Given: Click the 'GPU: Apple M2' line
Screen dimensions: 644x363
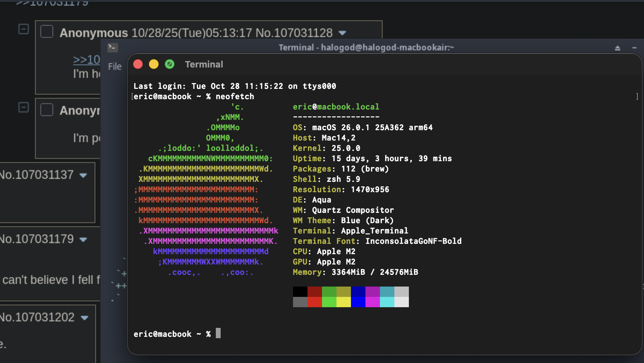Looking at the screenshot, I should pos(324,262).
